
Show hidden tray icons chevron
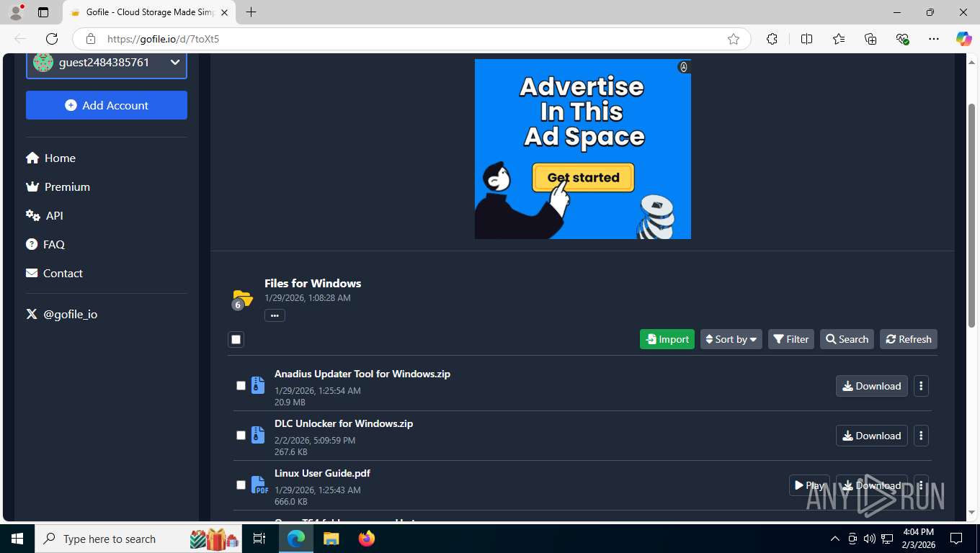click(835, 539)
